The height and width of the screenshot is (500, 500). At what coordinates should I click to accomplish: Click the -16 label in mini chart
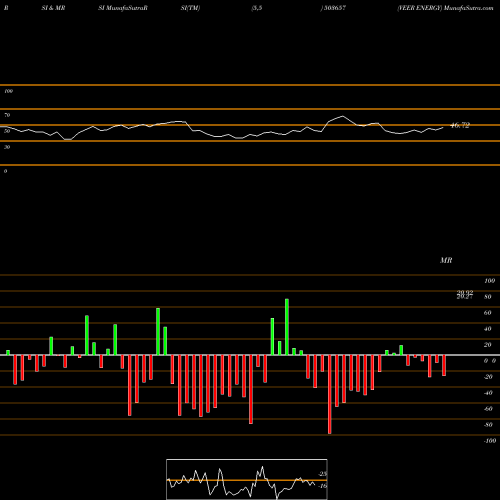(x=323, y=486)
